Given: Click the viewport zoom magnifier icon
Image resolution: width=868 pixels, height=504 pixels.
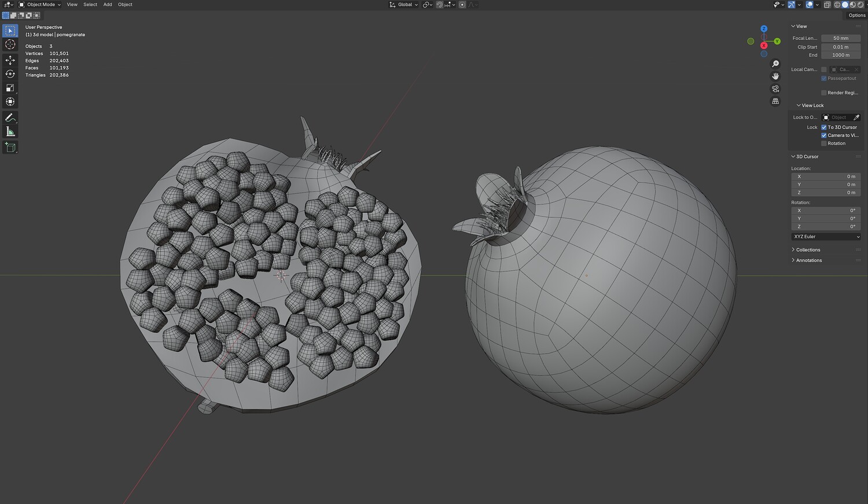Looking at the screenshot, I should [775, 64].
